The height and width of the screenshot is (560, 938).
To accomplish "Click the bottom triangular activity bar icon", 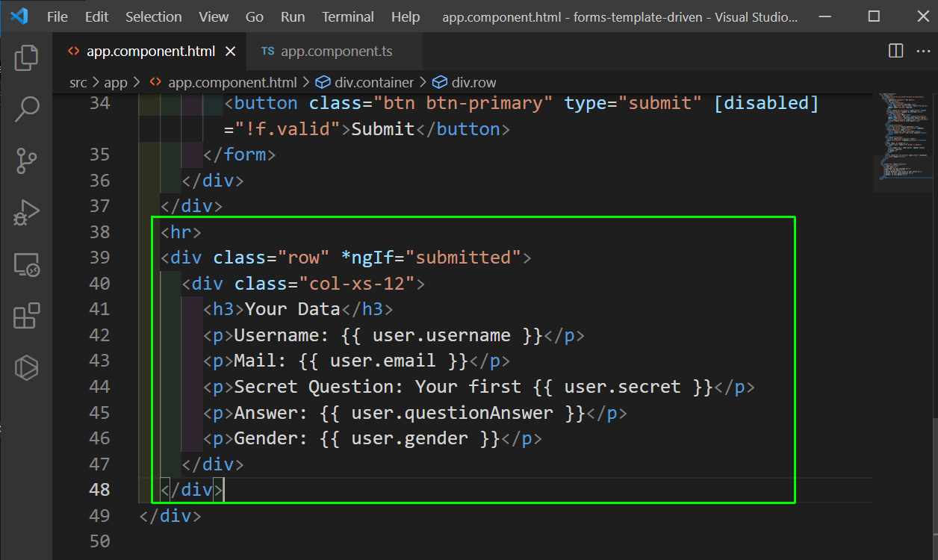I will click(x=26, y=367).
